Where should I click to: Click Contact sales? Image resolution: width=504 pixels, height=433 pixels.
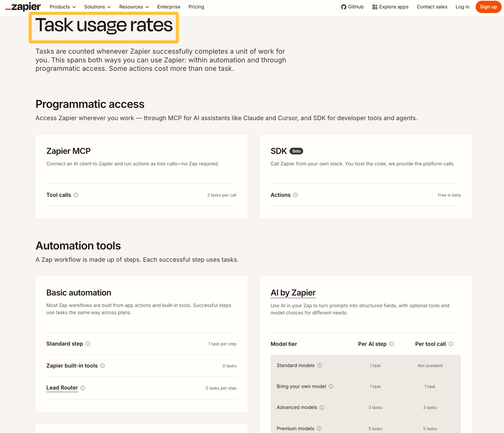(x=432, y=7)
